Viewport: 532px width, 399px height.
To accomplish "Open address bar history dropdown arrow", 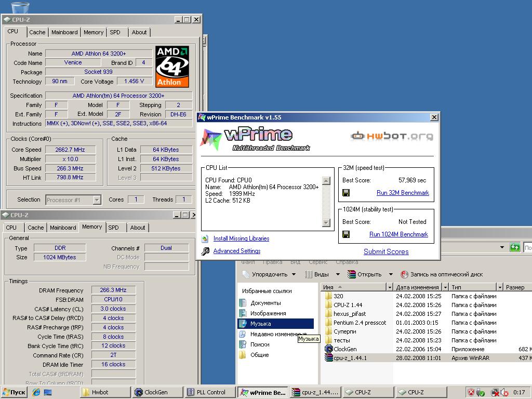I will click(502, 247).
